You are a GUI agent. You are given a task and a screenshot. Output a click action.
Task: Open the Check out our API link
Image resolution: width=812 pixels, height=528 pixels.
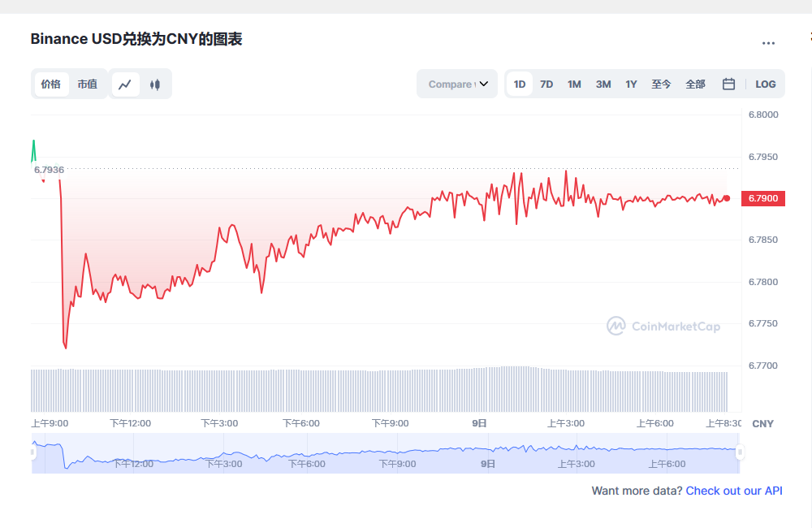click(x=734, y=491)
